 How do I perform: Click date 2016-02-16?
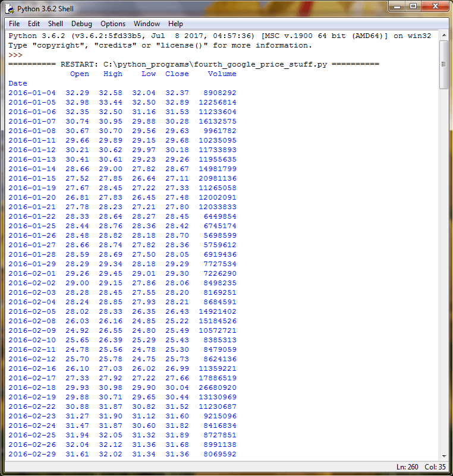click(x=32, y=368)
